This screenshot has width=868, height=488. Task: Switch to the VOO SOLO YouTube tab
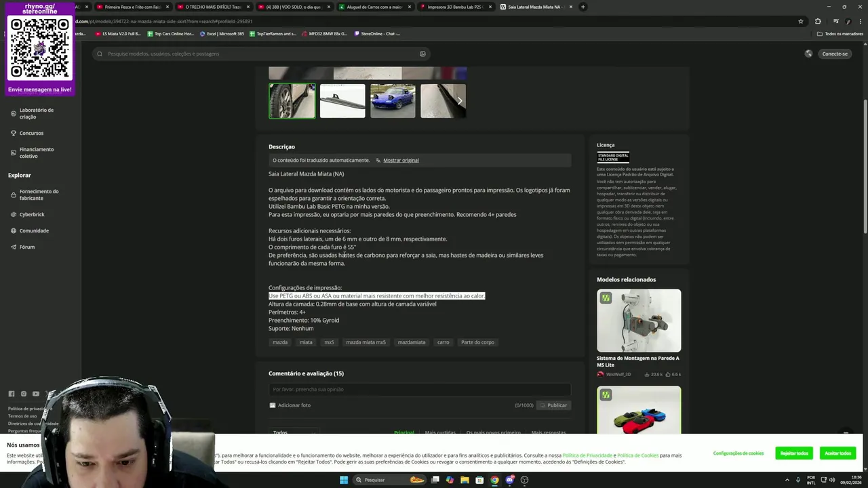tap(294, 7)
